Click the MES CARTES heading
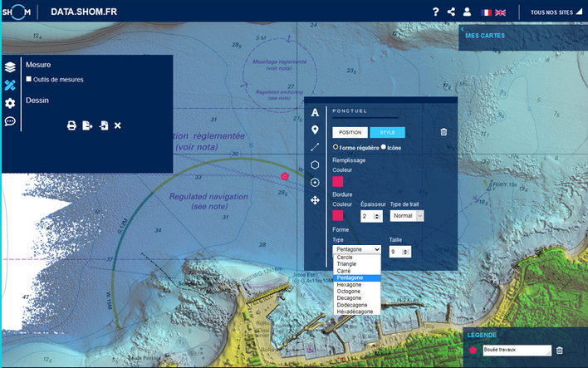Image resolution: width=588 pixels, height=368 pixels. [485, 36]
